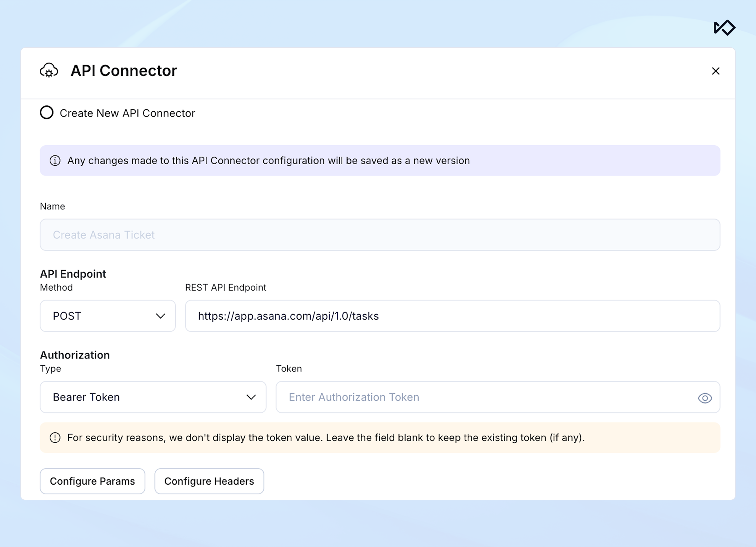This screenshot has height=547, width=756.
Task: Toggle token visibility with eye icon
Action: point(705,398)
